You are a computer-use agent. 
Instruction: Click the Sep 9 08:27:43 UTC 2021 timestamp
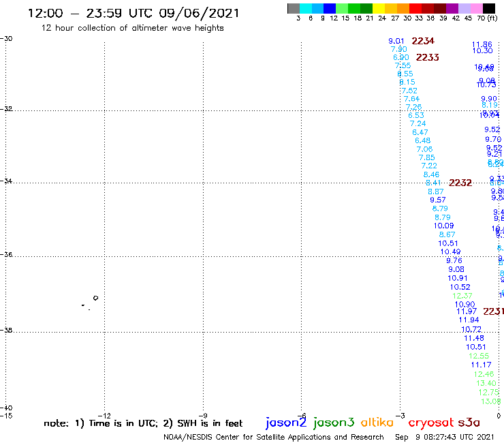pos(445,437)
